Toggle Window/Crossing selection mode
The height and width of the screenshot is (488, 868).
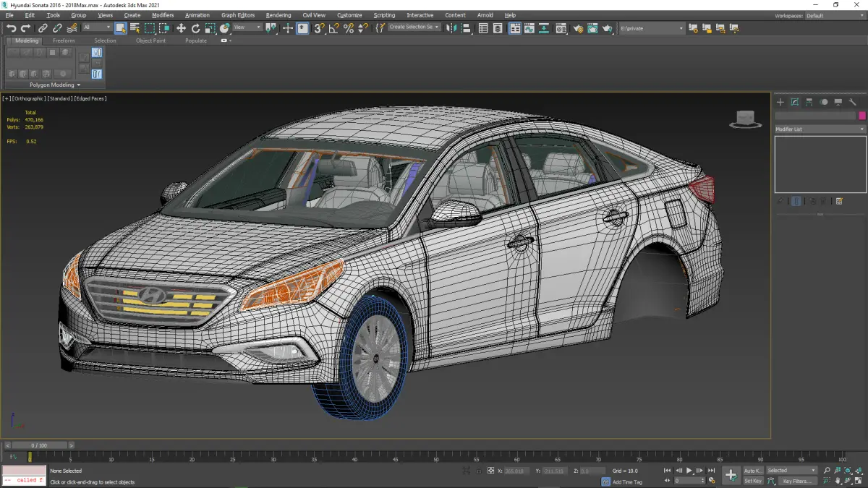164,28
